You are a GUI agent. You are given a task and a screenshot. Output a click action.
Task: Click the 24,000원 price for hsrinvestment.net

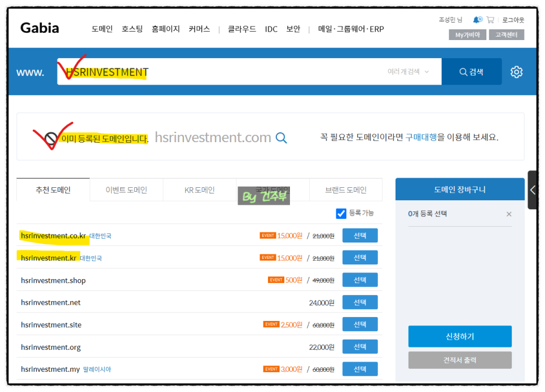tap(322, 303)
